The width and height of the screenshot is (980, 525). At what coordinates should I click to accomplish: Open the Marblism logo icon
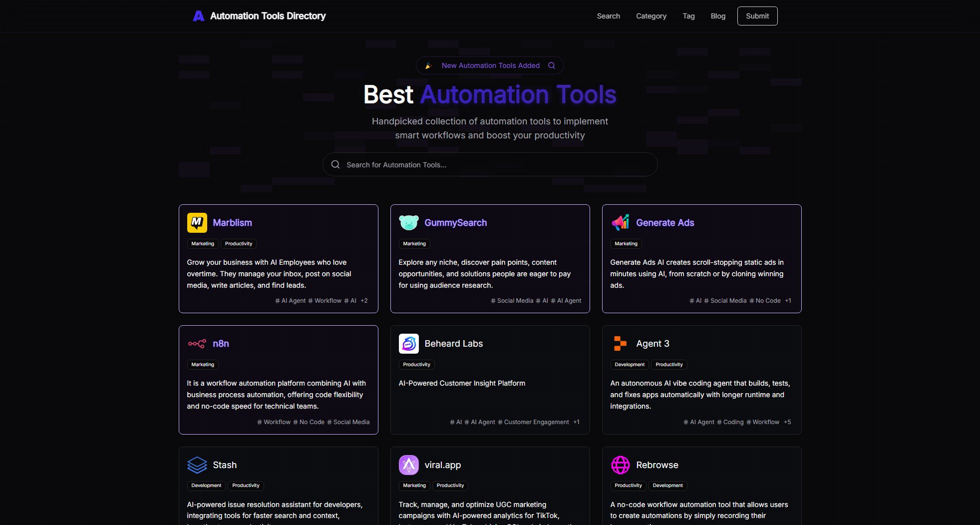coord(197,223)
